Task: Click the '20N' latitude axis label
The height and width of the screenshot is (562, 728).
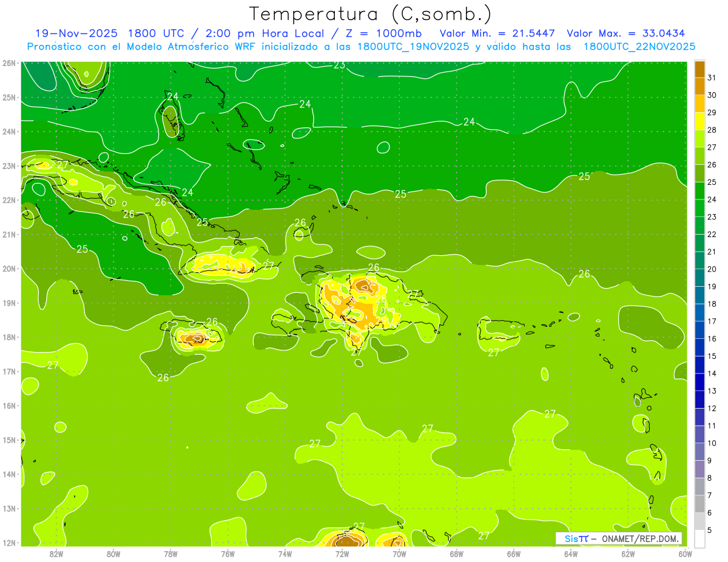Action: (9, 269)
